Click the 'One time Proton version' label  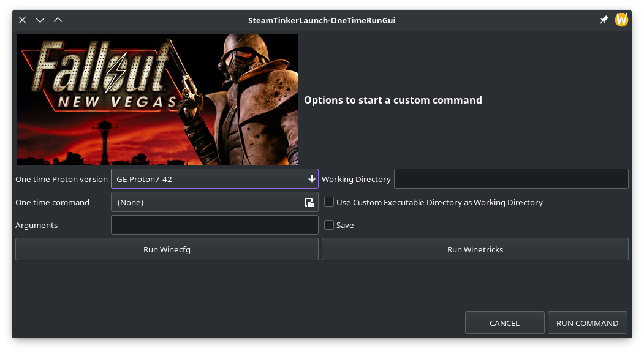(62, 179)
